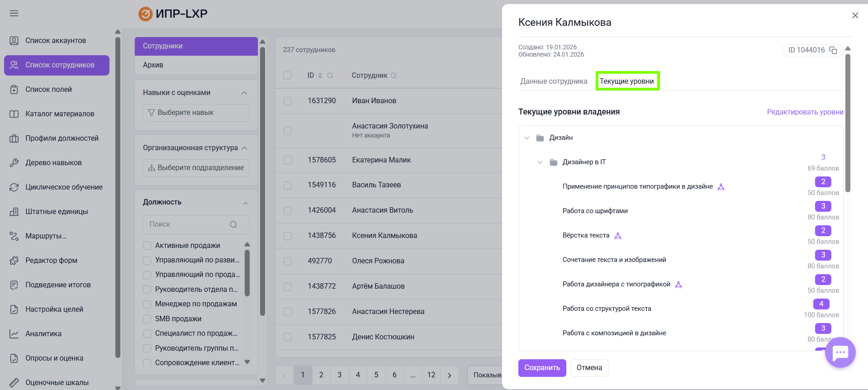
Task: Click the Должность search field
Action: (x=190, y=224)
